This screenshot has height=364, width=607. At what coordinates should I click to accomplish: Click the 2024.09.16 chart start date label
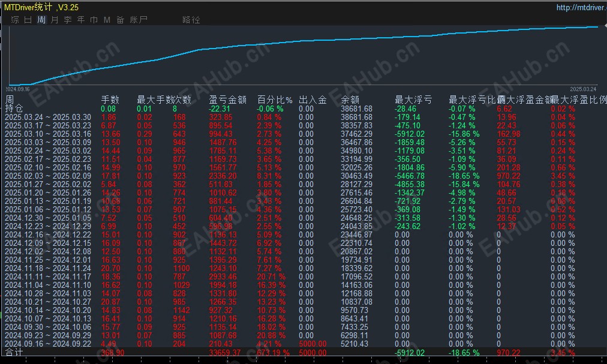[18, 89]
